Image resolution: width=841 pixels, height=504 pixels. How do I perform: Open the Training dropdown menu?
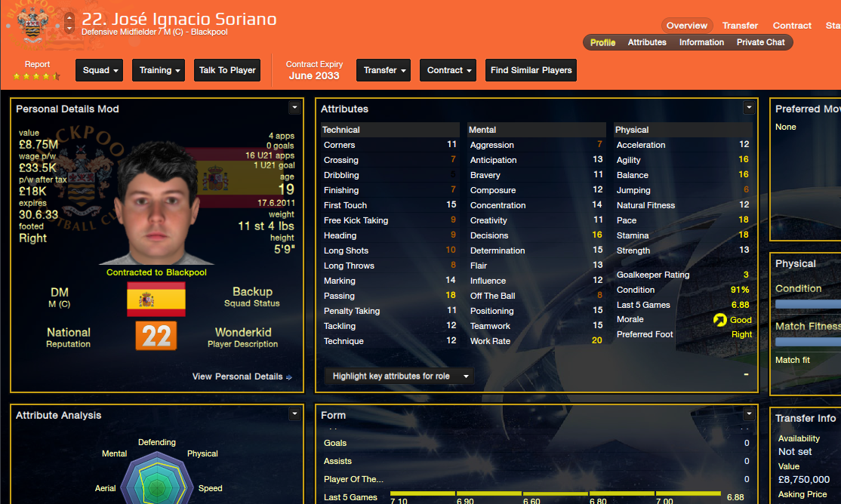click(x=159, y=70)
